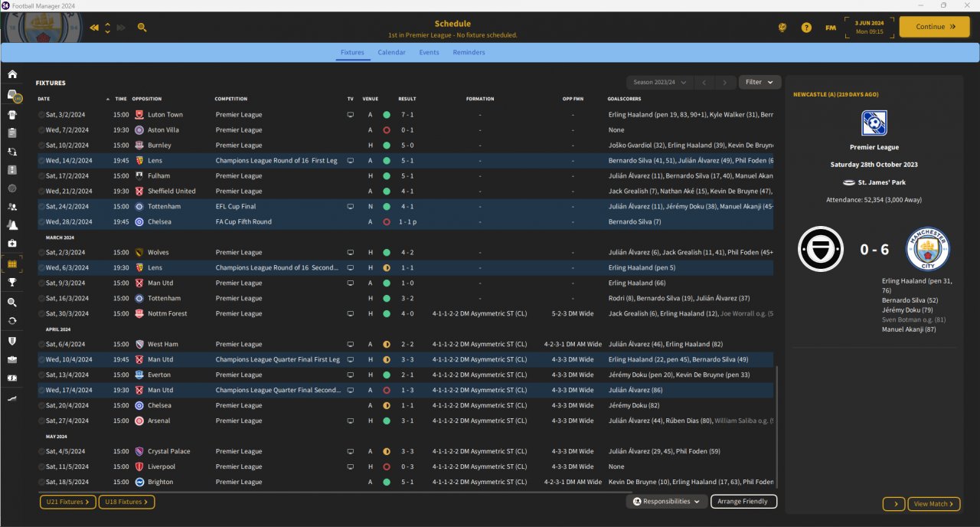
Task: Click the 7 - 1 result against Luton Town
Action: click(407, 115)
